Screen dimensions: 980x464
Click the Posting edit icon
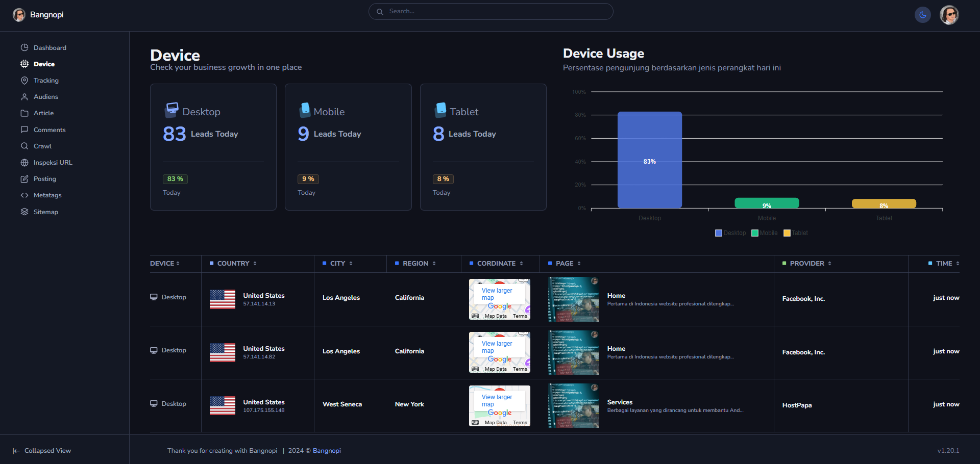point(24,179)
